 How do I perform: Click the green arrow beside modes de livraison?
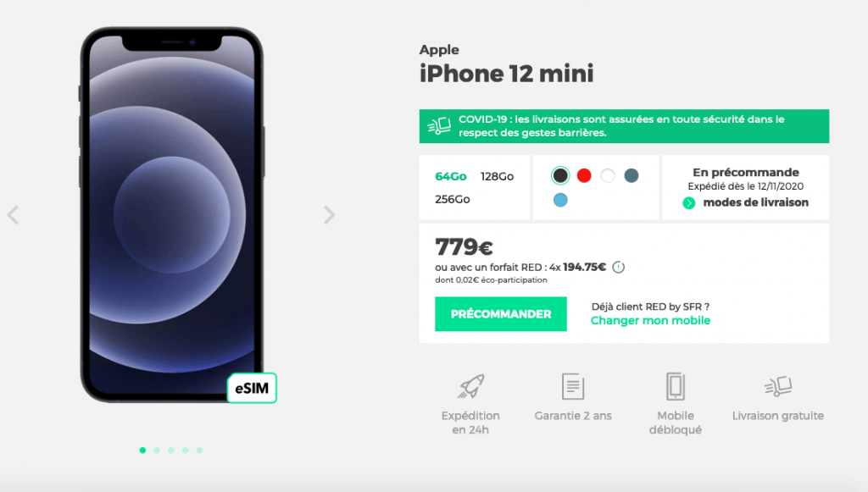click(688, 203)
